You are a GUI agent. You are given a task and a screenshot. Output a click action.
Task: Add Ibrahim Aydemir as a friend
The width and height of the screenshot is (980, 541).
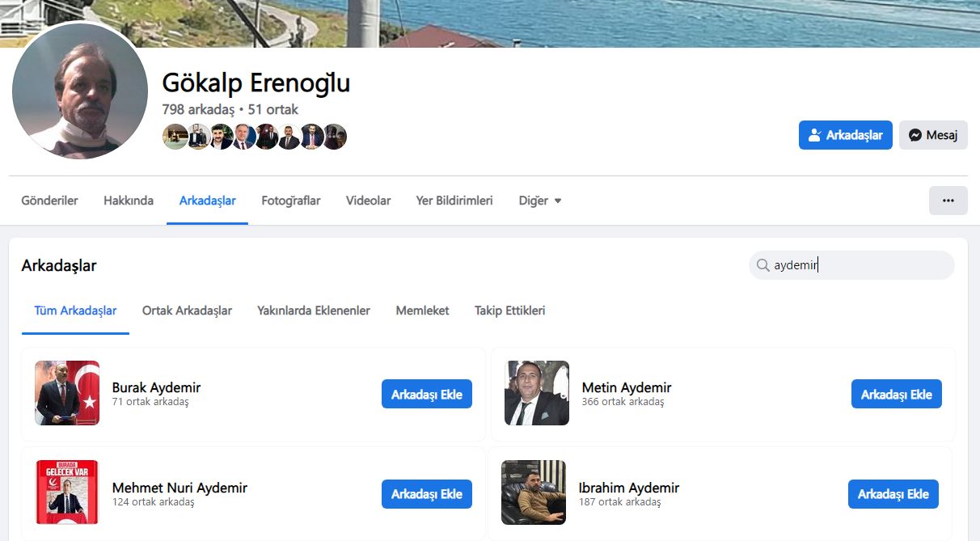893,493
